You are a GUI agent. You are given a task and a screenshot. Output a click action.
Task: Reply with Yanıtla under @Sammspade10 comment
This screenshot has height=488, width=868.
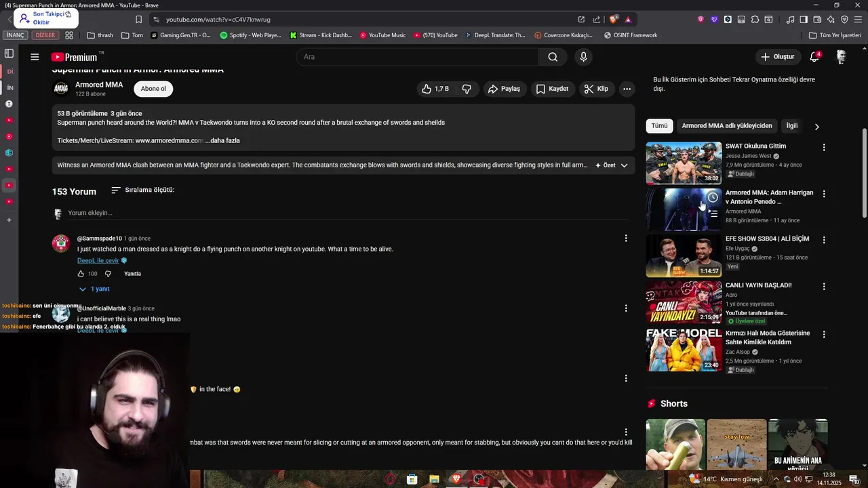pyautogui.click(x=132, y=274)
